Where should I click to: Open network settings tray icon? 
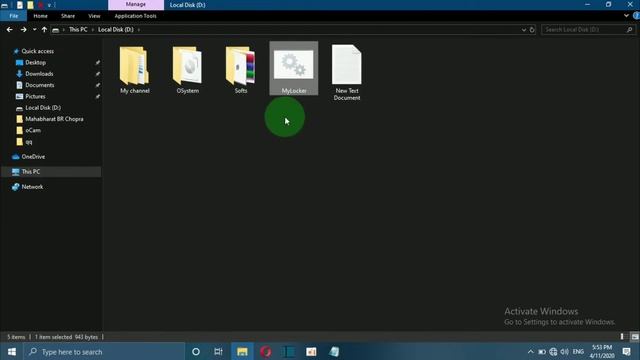coord(553,351)
